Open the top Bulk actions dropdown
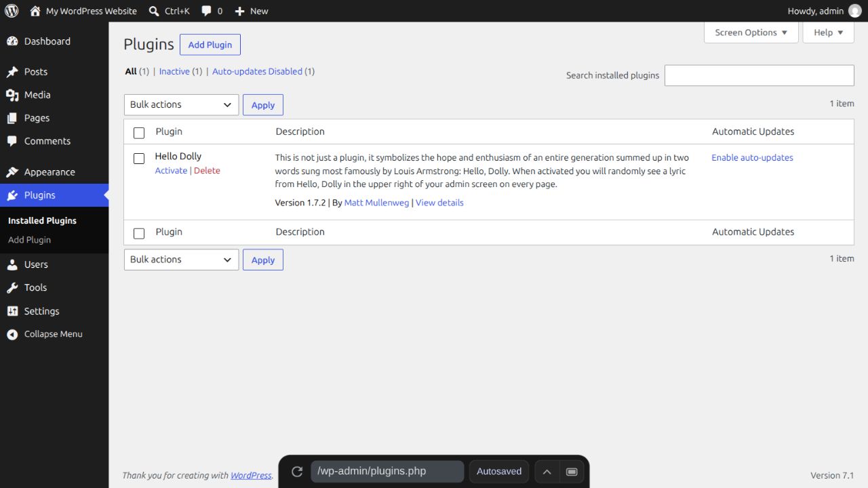868x488 pixels. [x=182, y=104]
